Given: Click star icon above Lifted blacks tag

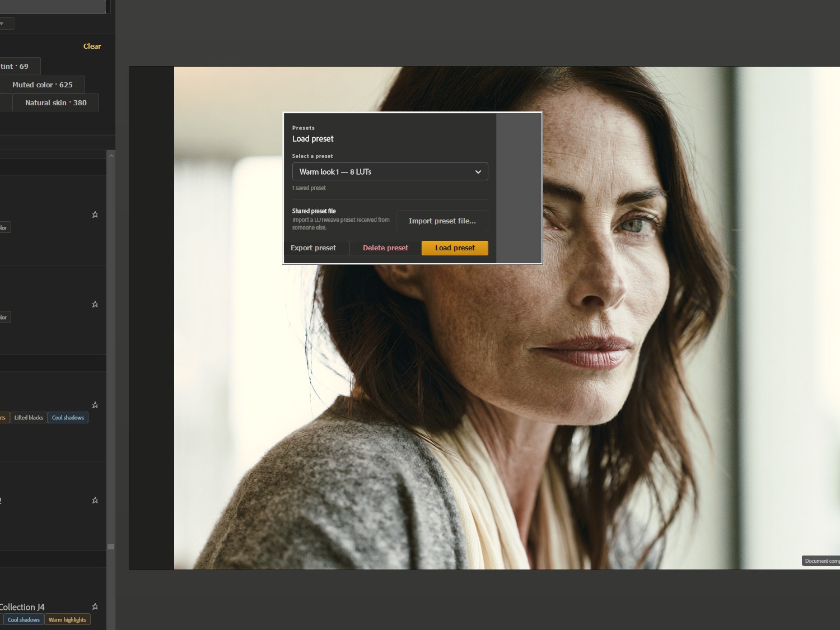Looking at the screenshot, I should coord(95,405).
